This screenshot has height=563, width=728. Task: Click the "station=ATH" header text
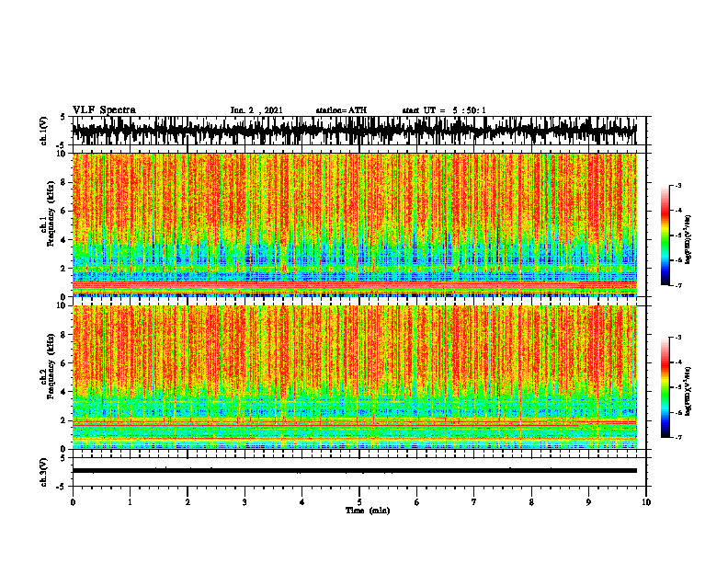[341, 110]
